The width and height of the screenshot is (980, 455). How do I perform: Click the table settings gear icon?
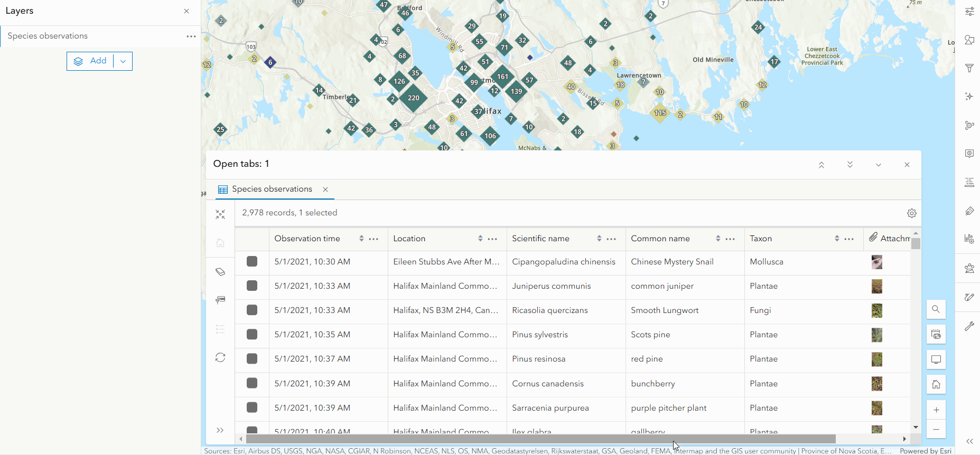pos(911,213)
